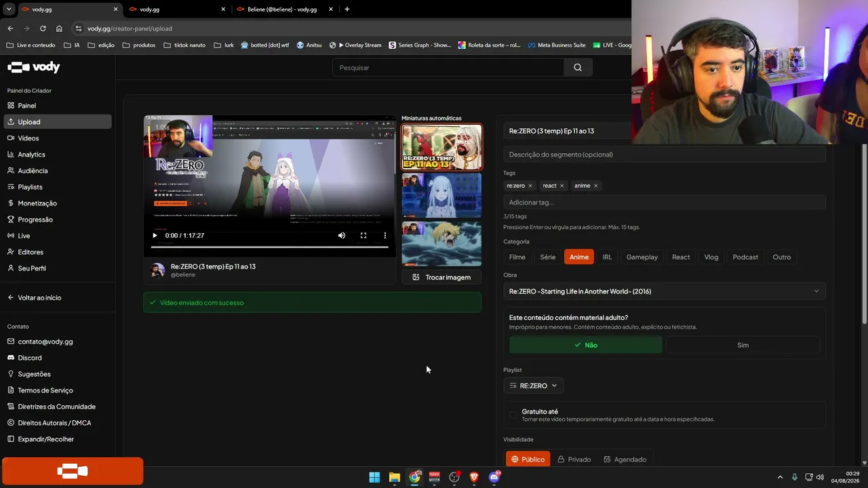Open Voicemeeter from the taskbar
This screenshot has height=488, width=868.
435,477
